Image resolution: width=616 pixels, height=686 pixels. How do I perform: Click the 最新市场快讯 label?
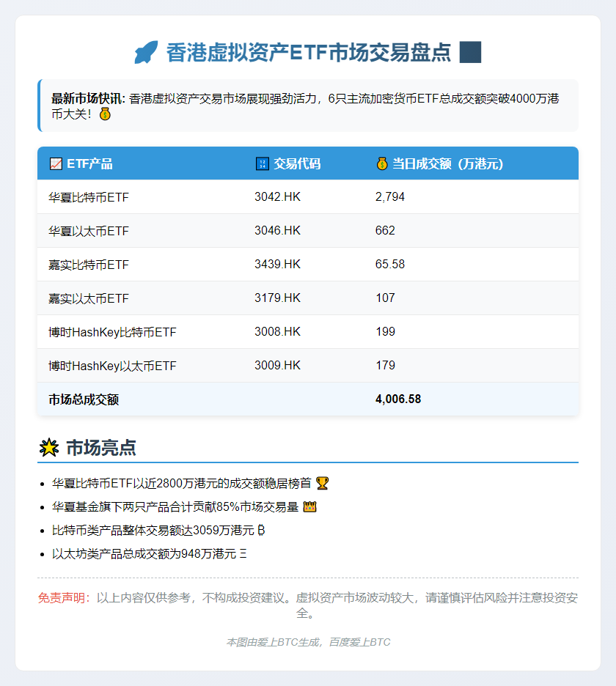(88, 99)
